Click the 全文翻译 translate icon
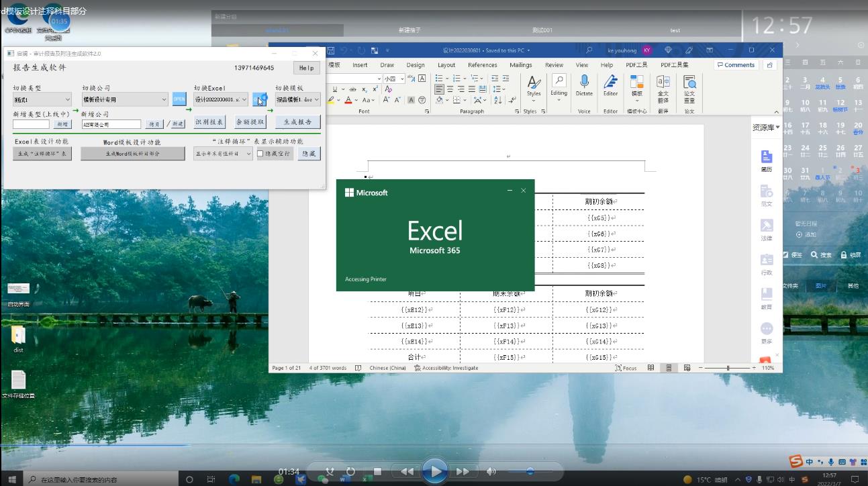868x486 pixels. tap(663, 83)
